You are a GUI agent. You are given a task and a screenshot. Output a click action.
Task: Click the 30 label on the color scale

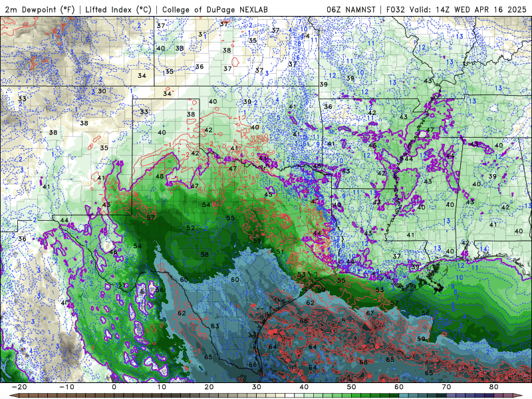point(257,387)
